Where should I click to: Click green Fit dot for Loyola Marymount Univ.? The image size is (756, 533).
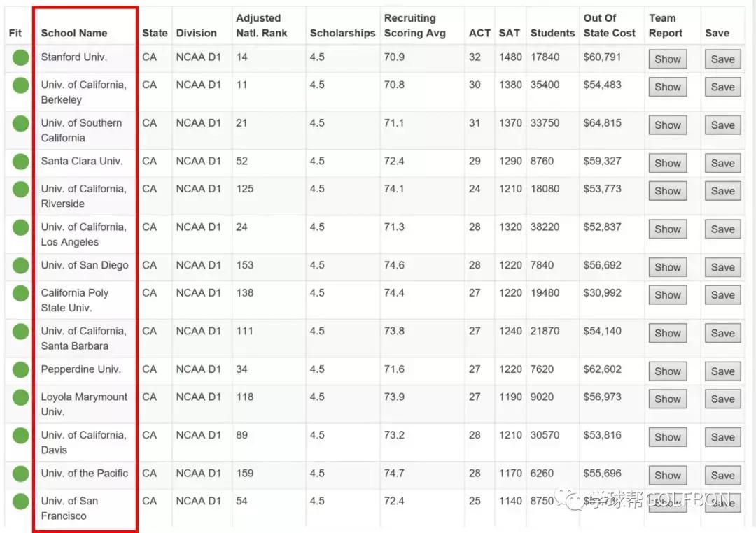coord(20,397)
